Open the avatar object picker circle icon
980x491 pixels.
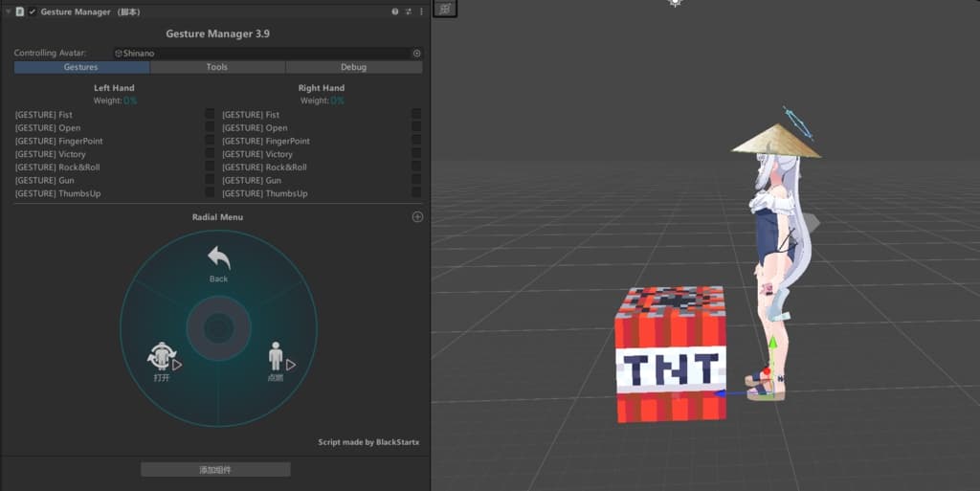[x=416, y=54]
